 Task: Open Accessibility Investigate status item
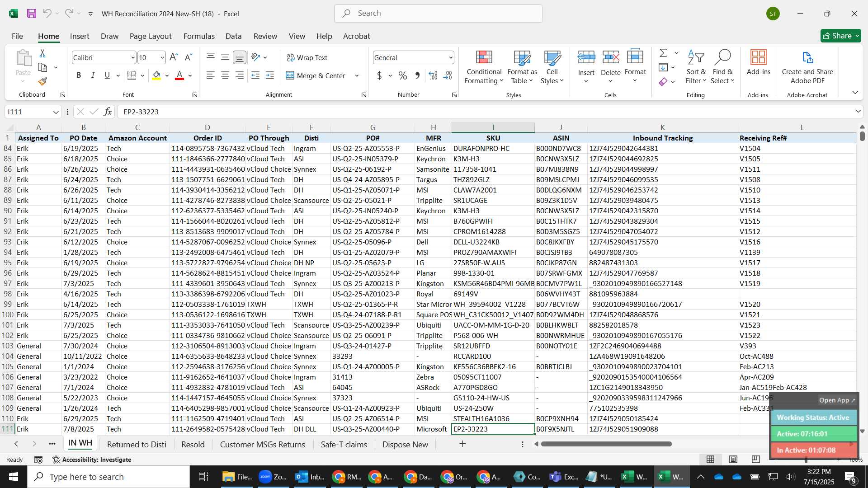point(92,460)
